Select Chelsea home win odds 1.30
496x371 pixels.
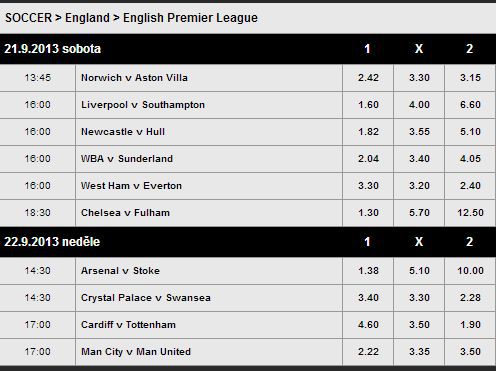click(x=368, y=213)
